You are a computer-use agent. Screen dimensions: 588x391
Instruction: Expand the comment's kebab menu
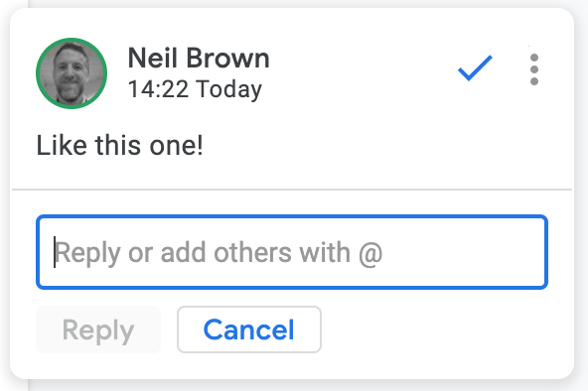coord(534,69)
